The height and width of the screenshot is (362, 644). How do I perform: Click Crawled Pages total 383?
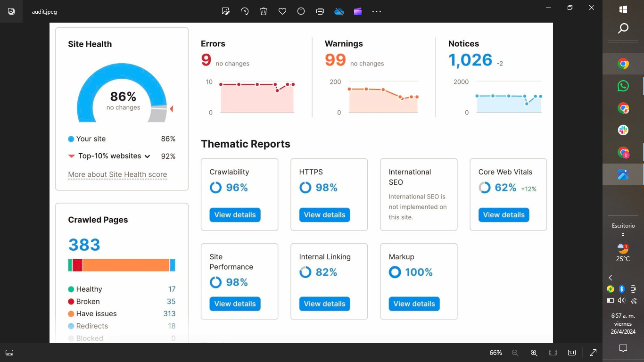point(84,245)
